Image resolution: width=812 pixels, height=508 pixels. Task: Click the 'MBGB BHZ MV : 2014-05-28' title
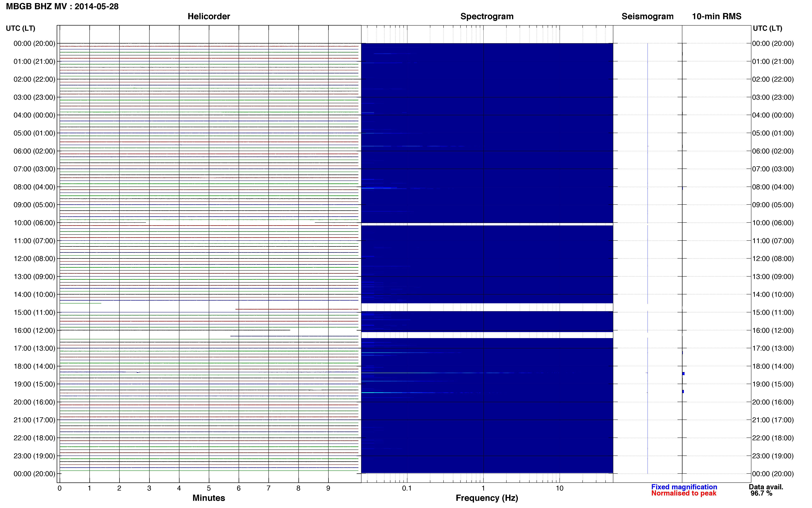click(x=62, y=6)
